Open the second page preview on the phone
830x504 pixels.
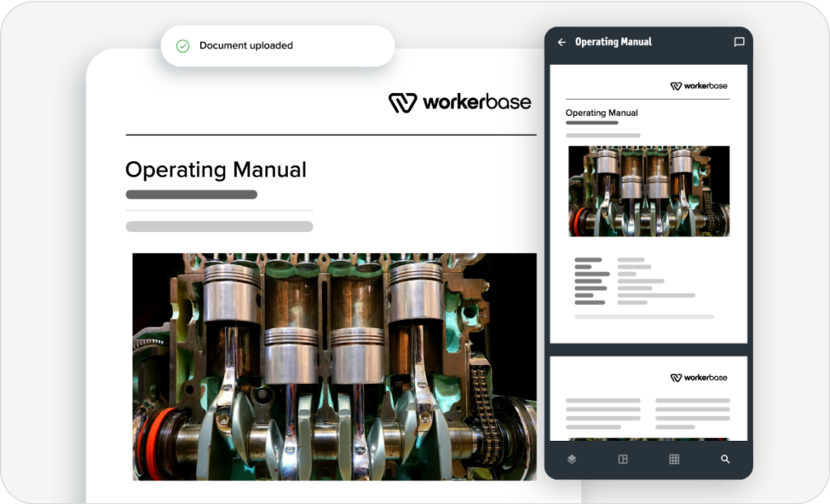click(x=647, y=401)
